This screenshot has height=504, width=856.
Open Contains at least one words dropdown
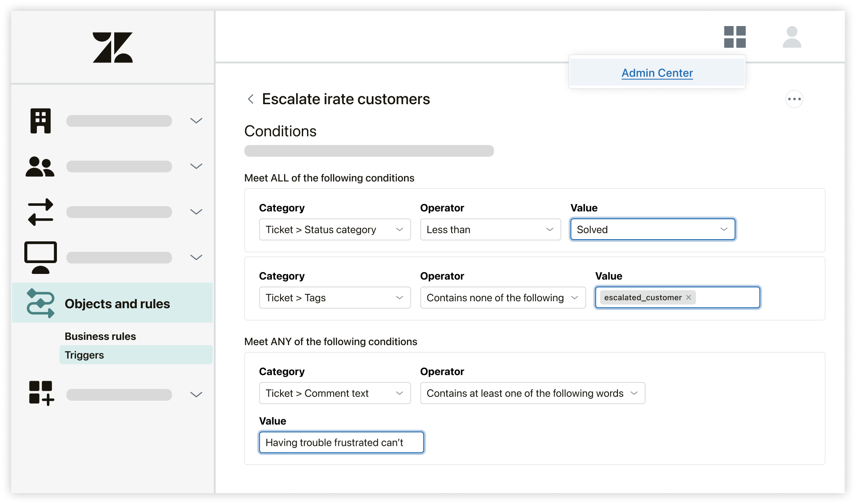tap(532, 393)
